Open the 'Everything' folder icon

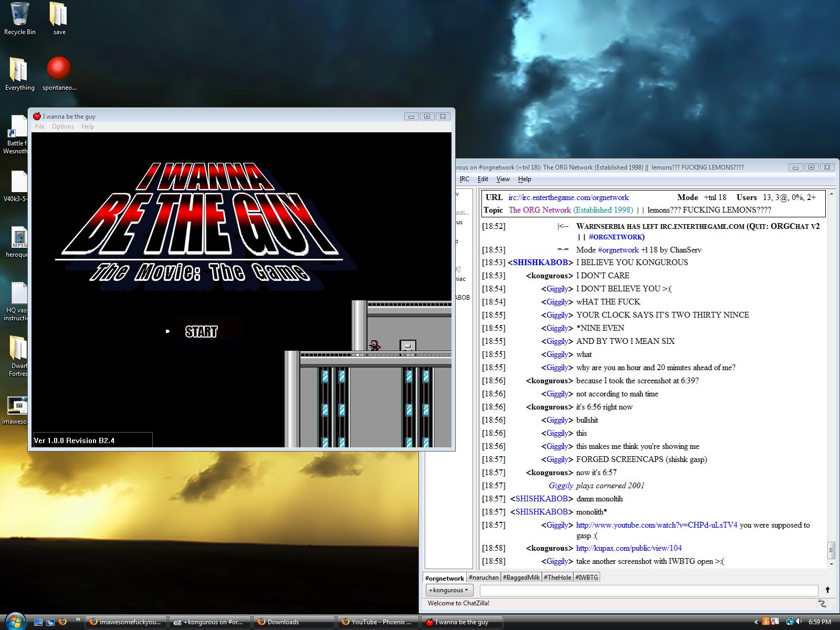(x=19, y=75)
